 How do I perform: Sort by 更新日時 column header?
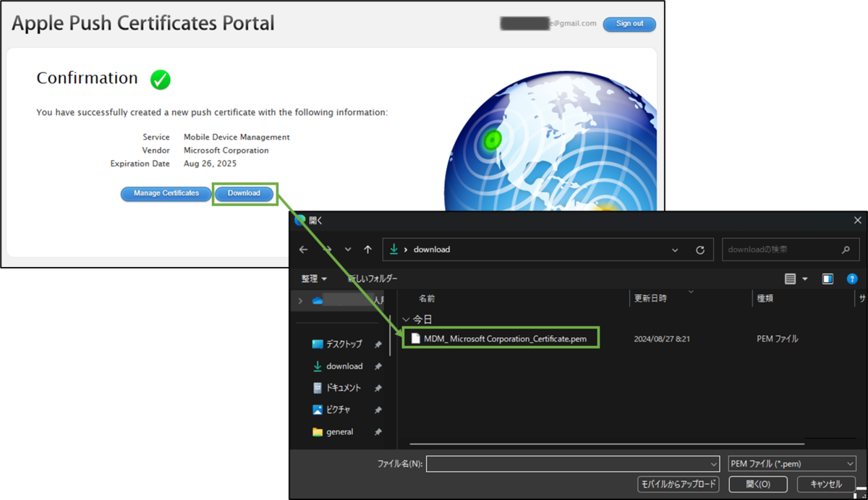[650, 298]
